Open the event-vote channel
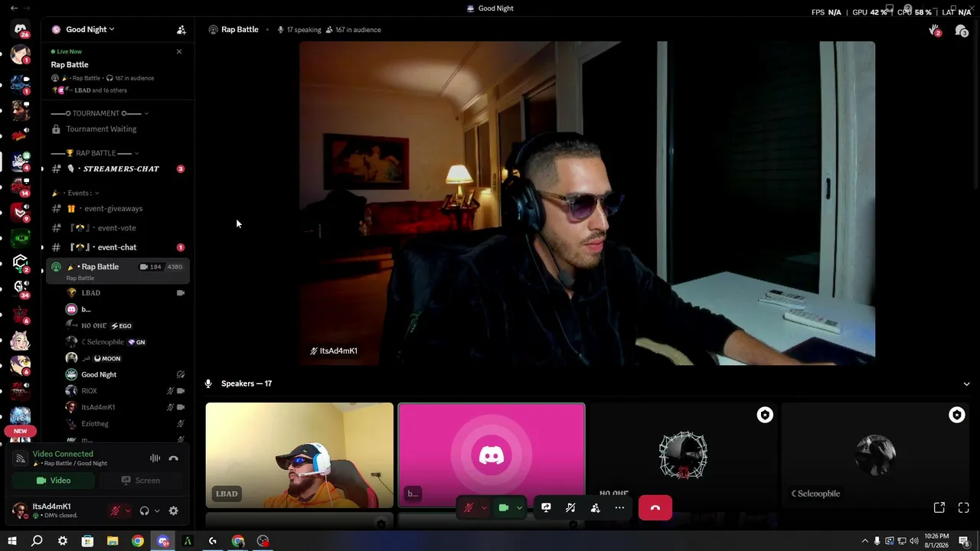 116,228
